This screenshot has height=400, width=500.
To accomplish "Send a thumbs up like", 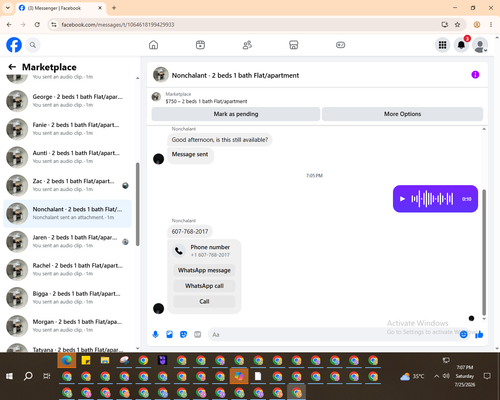I will 479,334.
